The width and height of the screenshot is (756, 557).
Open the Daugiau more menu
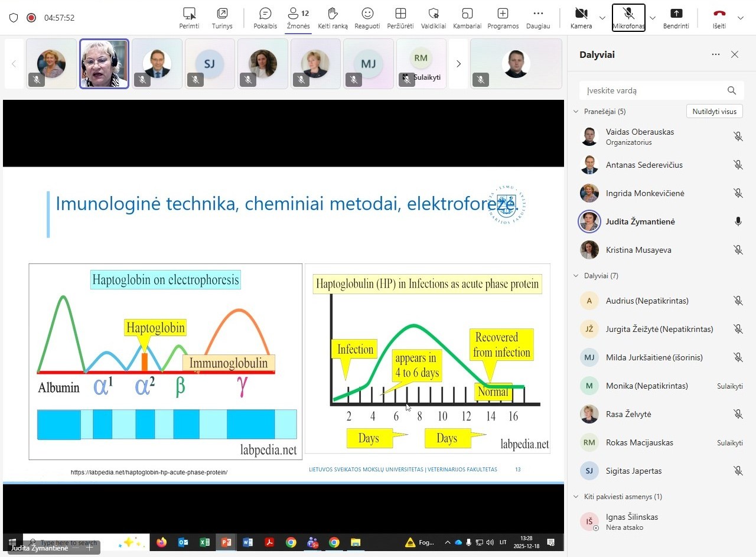[537, 14]
